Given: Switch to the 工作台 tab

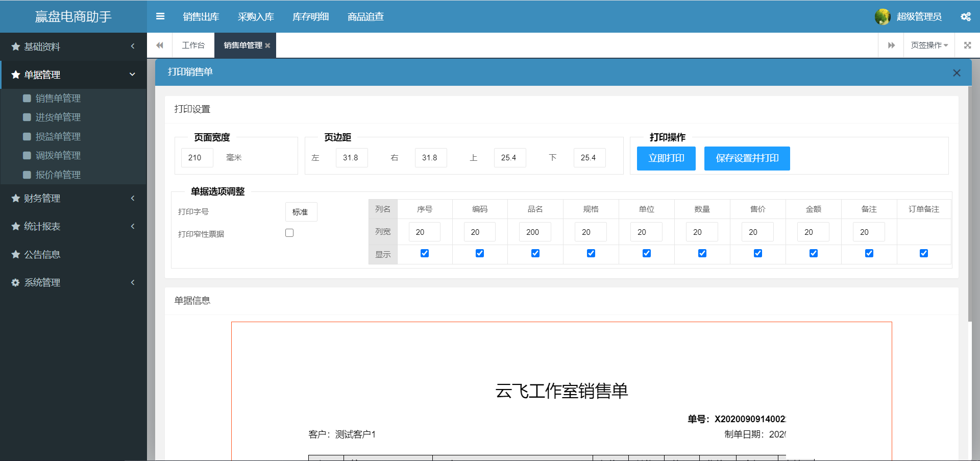Looking at the screenshot, I should pos(193,45).
